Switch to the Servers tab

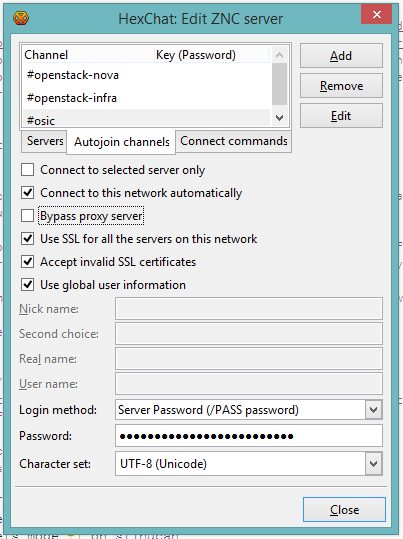pos(45,141)
